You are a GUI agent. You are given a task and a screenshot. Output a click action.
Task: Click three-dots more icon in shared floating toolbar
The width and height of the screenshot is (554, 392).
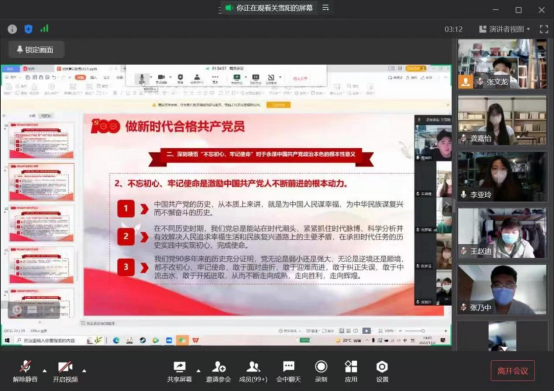click(x=215, y=78)
